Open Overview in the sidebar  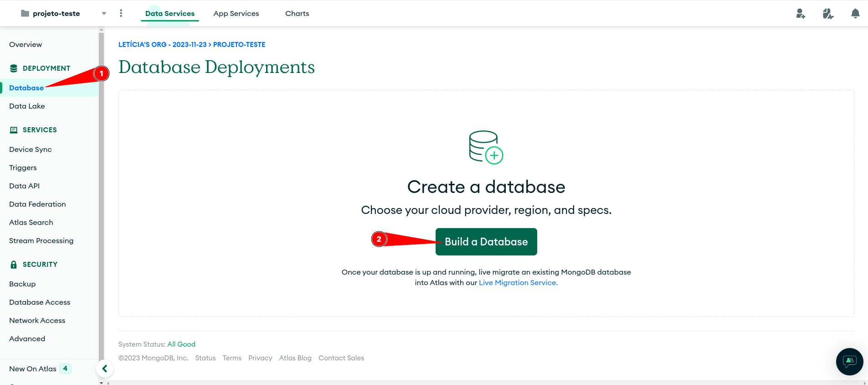26,44
